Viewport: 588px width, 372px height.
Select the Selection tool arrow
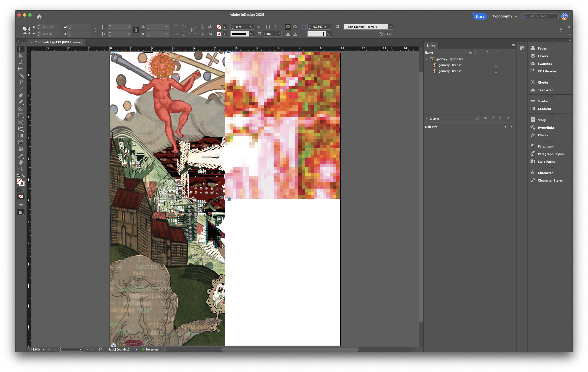[x=21, y=49]
